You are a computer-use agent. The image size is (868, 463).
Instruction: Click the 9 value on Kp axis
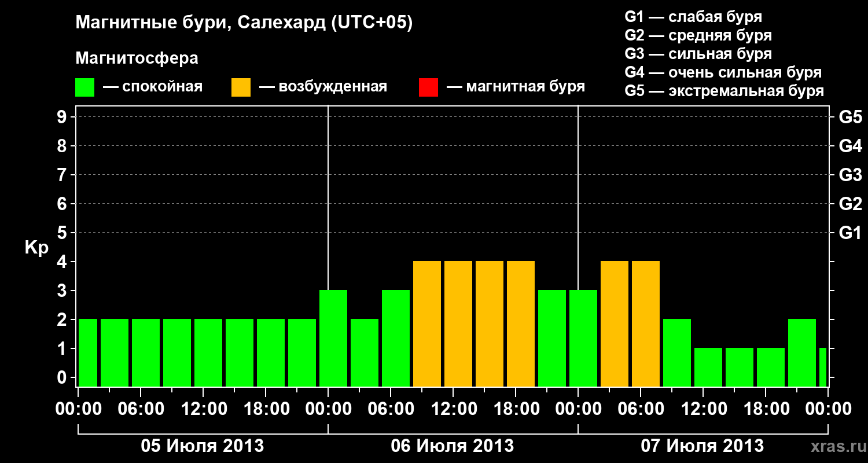coord(63,117)
